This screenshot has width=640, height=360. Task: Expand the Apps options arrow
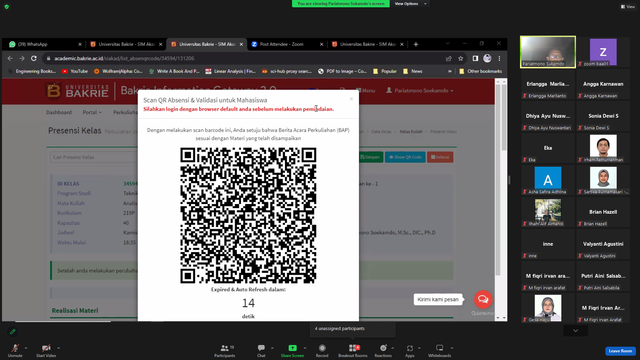coord(419,348)
